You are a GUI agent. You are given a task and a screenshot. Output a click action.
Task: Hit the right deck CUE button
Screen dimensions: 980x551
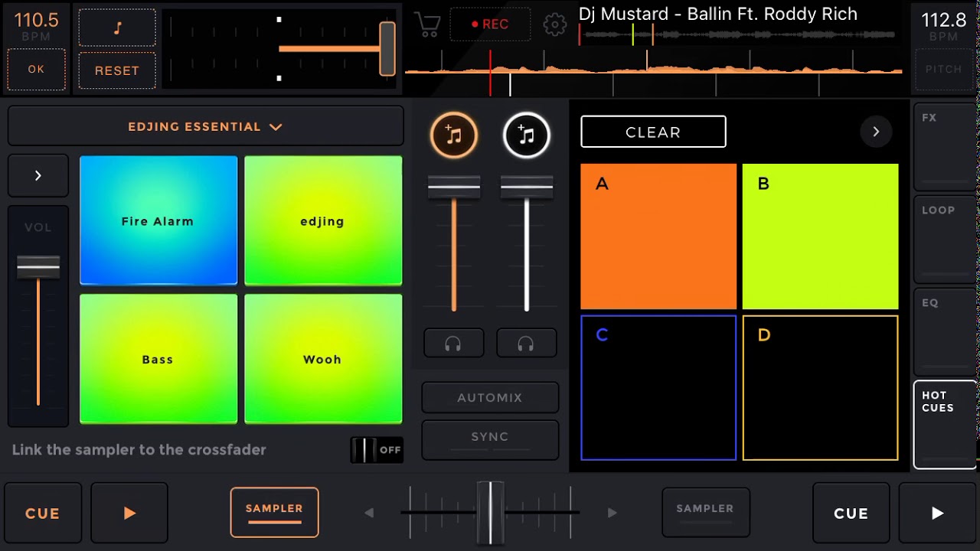coord(851,514)
